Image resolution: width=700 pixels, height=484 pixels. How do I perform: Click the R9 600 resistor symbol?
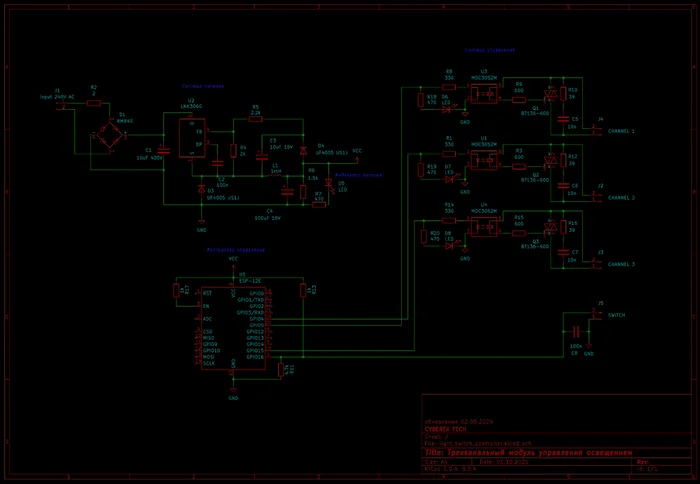(x=519, y=100)
